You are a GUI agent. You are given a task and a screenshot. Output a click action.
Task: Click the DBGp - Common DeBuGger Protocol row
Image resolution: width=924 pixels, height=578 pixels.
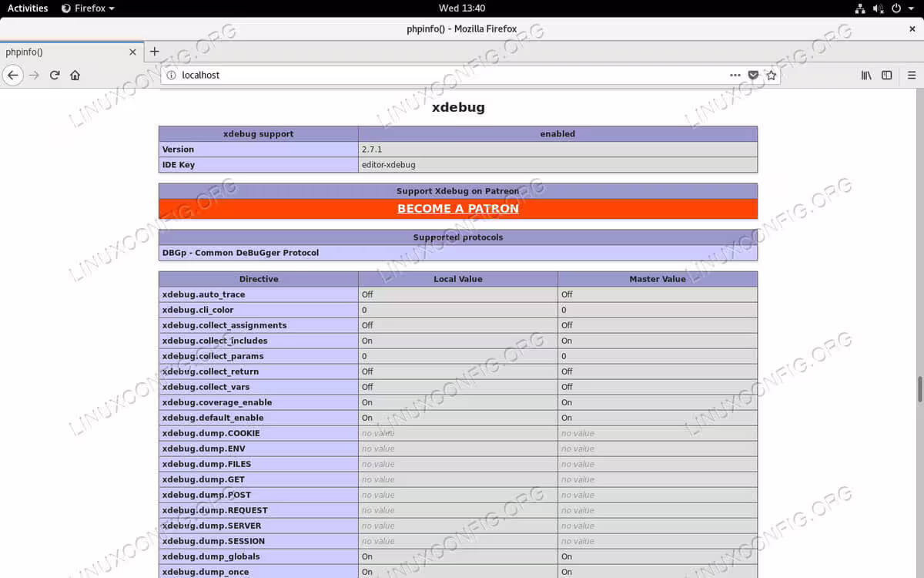click(x=458, y=253)
